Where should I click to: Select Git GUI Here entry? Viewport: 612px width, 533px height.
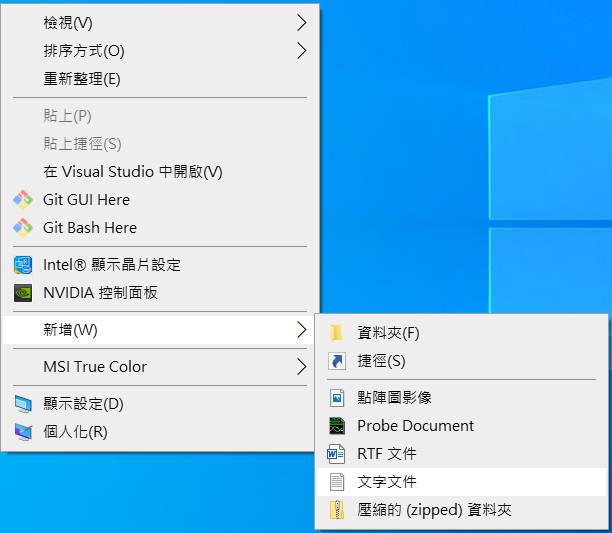coord(160,200)
